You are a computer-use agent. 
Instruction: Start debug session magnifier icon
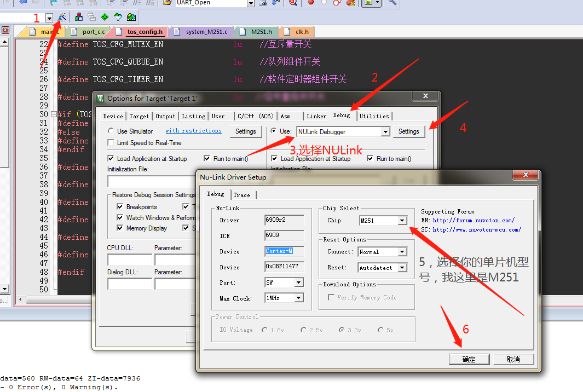pyautogui.click(x=293, y=2)
